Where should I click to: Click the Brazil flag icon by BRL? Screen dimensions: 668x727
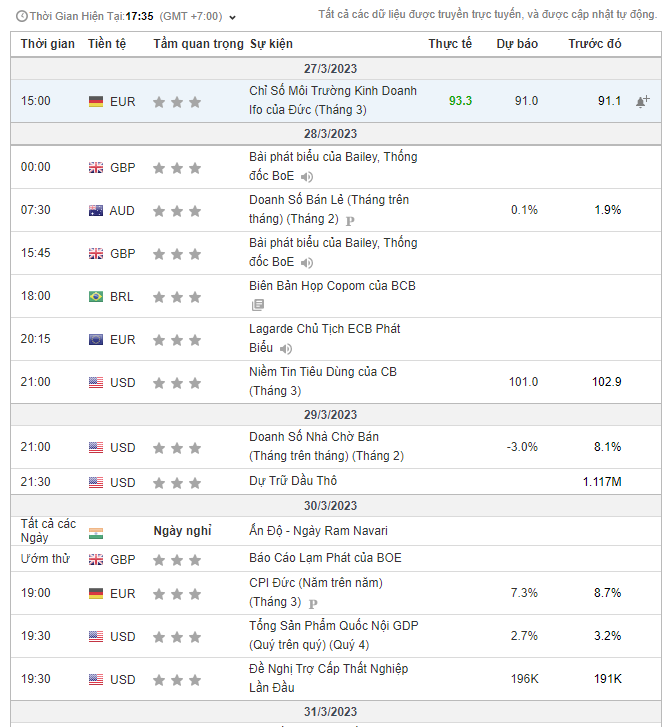click(x=96, y=297)
